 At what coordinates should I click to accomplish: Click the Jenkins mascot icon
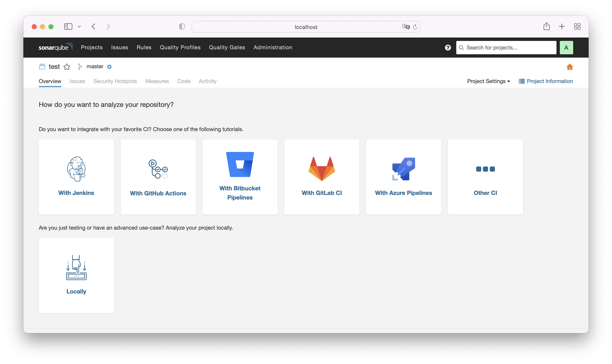point(76,169)
